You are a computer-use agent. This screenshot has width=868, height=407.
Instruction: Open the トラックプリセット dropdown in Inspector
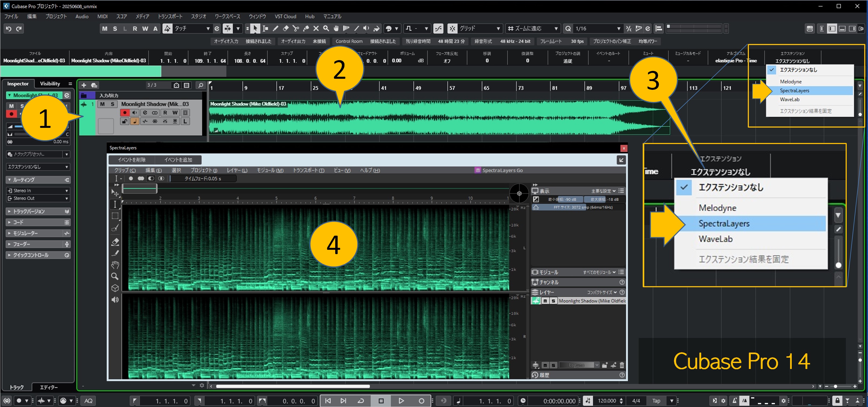[38, 154]
